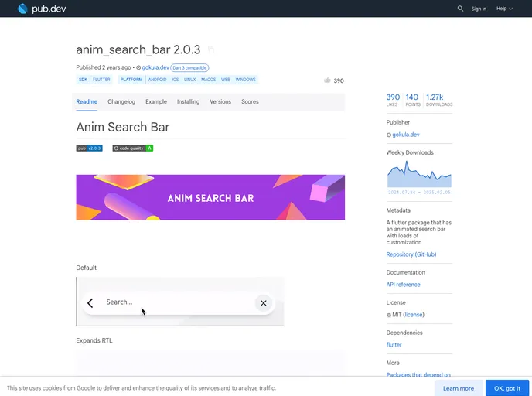The height and width of the screenshot is (396, 532).
Task: Open Packages that depend on link
Action: point(418,374)
